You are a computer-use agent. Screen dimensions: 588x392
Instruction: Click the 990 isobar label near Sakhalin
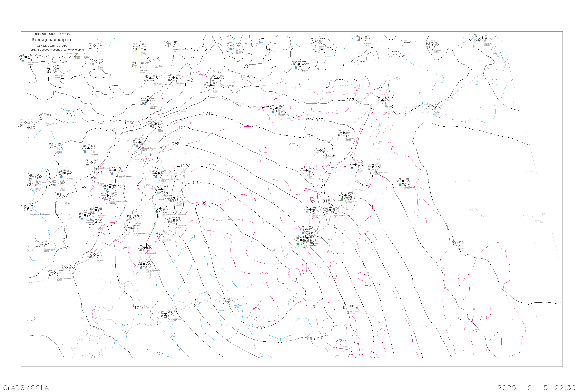click(205, 203)
